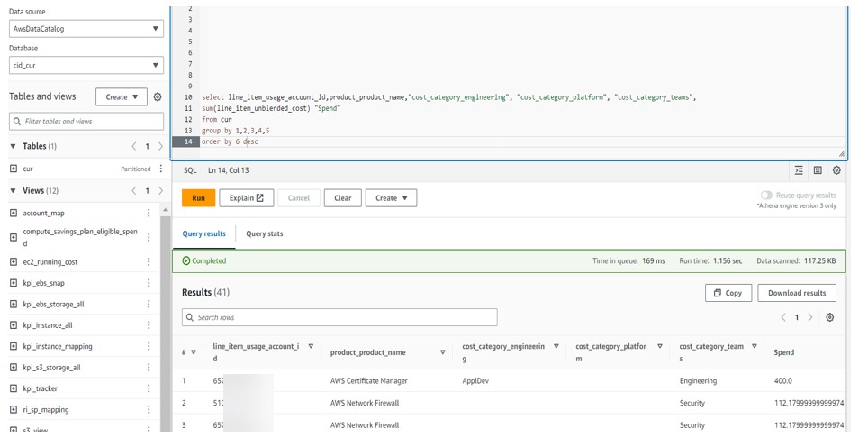
Task: Sort by product_product_name column
Action: [x=442, y=351]
